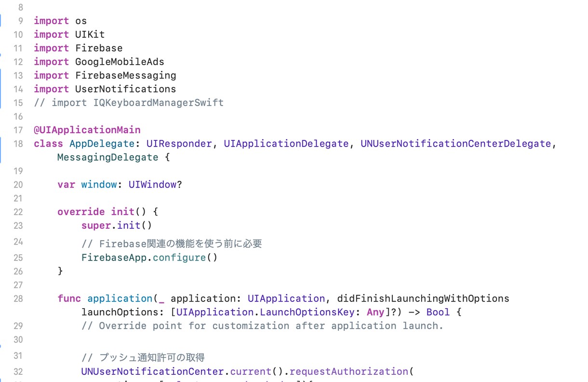The width and height of the screenshot is (588, 382).
Task: Click line number 28 in gutter
Action: (x=18, y=299)
